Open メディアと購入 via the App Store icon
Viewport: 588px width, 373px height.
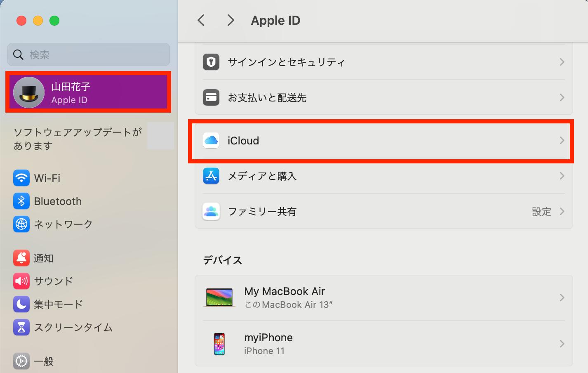[x=211, y=176]
